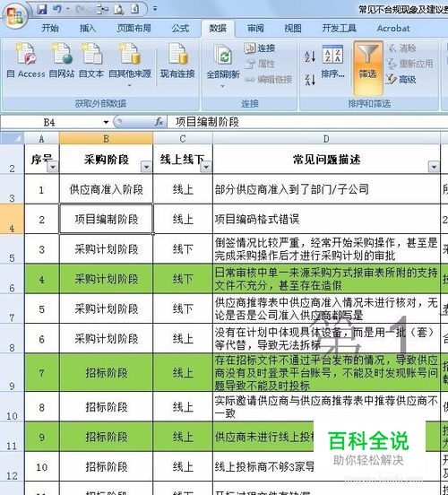Open the Acrobat tab
Image resolution: width=448 pixels, height=495 pixels.
(x=393, y=29)
